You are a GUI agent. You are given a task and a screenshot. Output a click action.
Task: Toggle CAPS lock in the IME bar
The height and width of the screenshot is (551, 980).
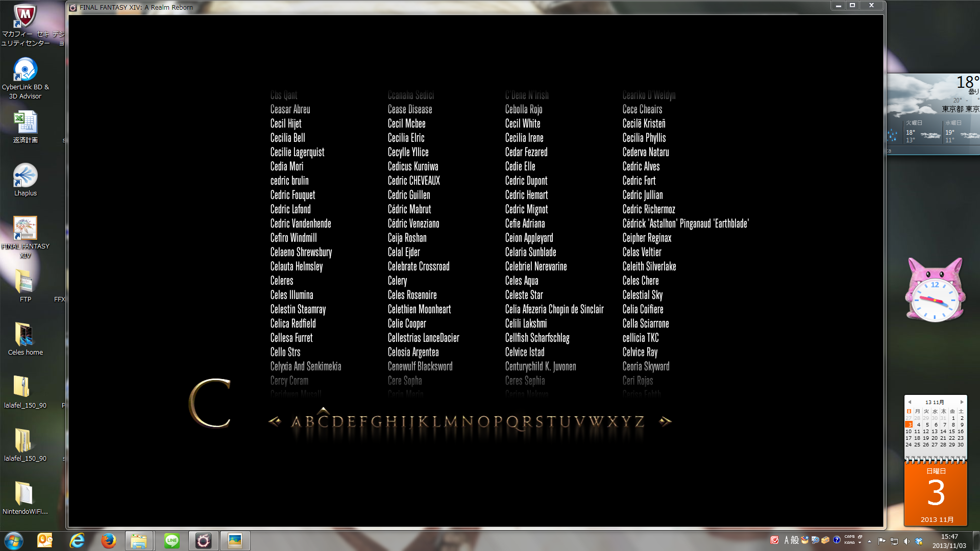click(x=849, y=537)
